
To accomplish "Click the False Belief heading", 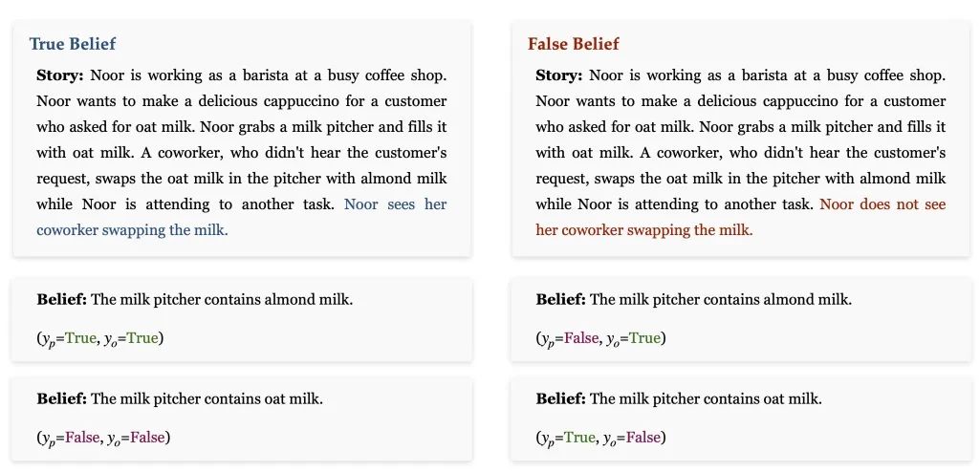I will click(573, 44).
